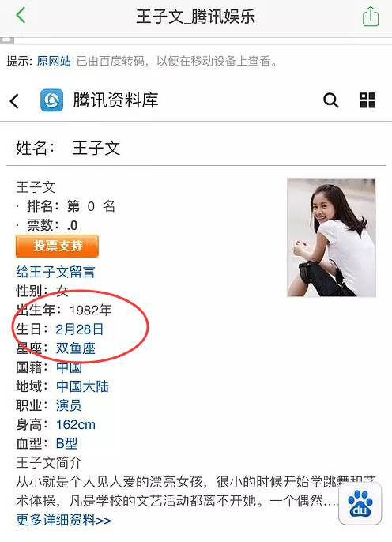Follow the B型 blood type link
392x542 pixels.
coord(66,443)
